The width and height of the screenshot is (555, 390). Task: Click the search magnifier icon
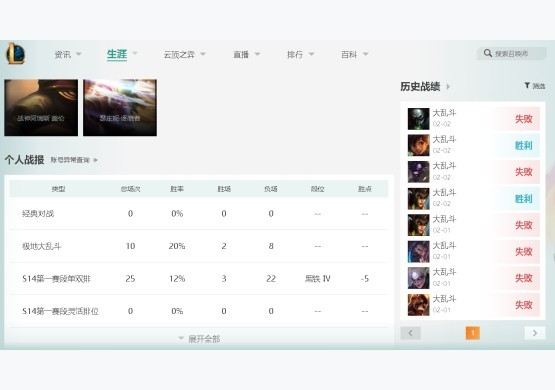click(487, 53)
